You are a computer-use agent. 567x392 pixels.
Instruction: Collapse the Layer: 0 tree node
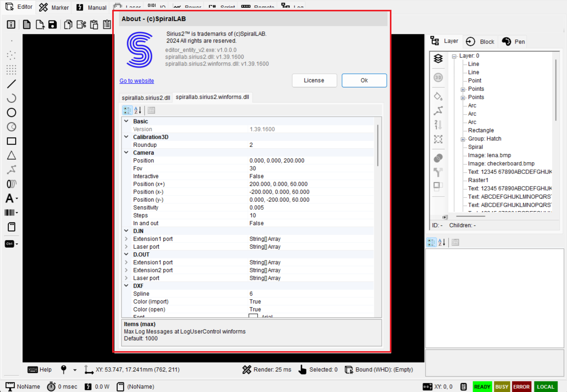[454, 56]
